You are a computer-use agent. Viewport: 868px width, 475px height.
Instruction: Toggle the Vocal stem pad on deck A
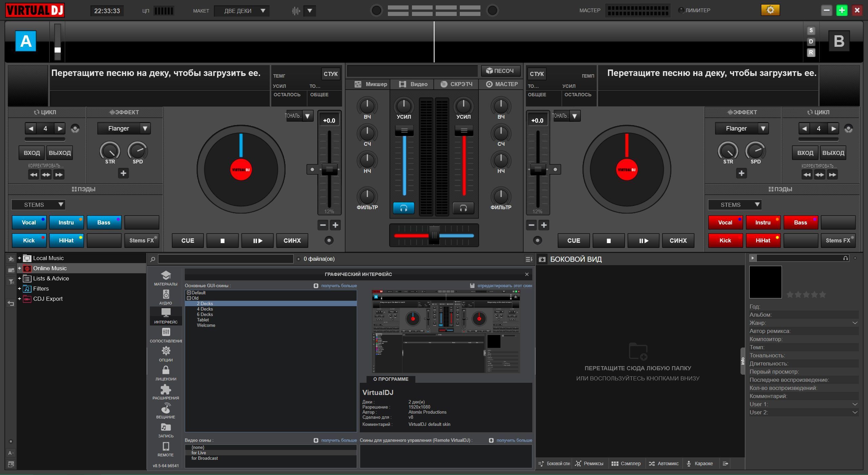29,222
